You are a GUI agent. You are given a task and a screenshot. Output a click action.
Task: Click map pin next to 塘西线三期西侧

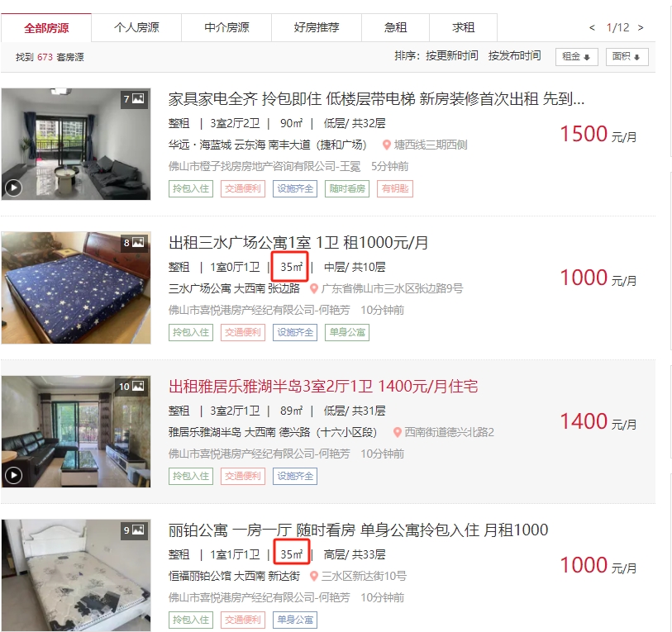(x=387, y=145)
